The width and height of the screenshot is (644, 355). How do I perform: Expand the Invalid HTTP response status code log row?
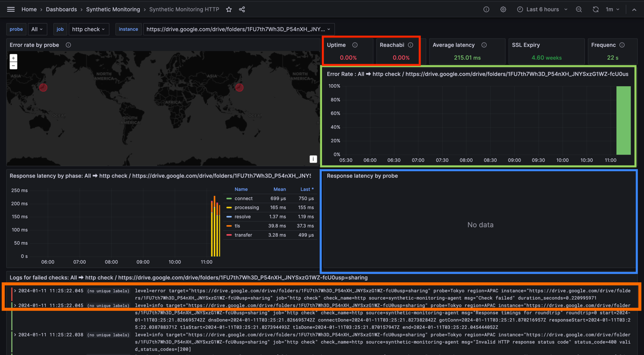15,335
